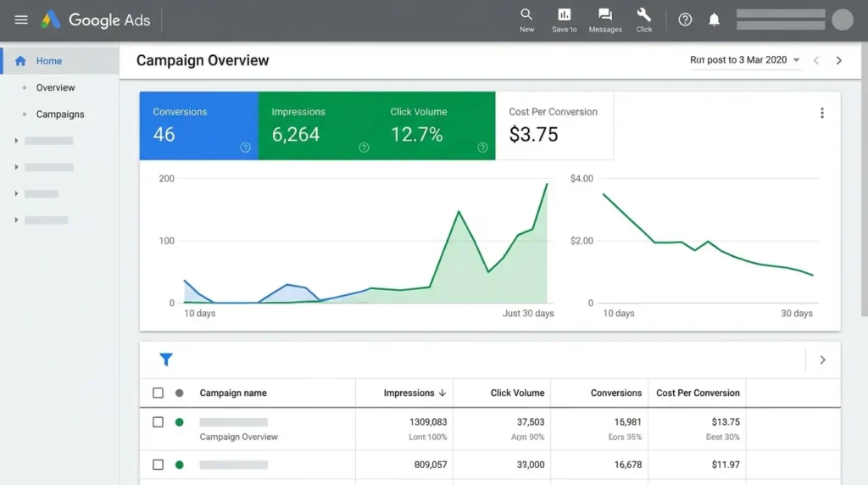Select the Click Volume metric tile
The width and height of the screenshot is (868, 485).
tap(437, 125)
